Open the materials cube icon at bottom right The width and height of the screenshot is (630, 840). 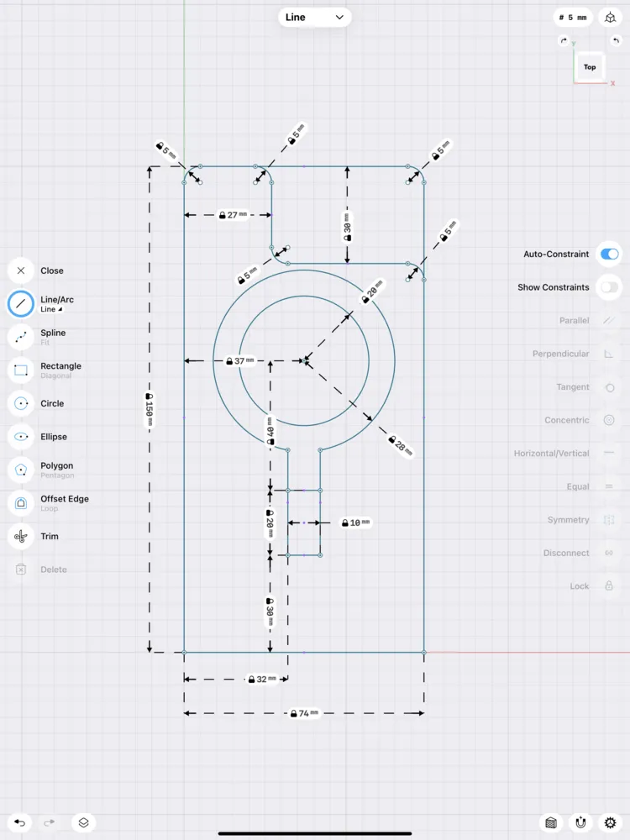[551, 822]
